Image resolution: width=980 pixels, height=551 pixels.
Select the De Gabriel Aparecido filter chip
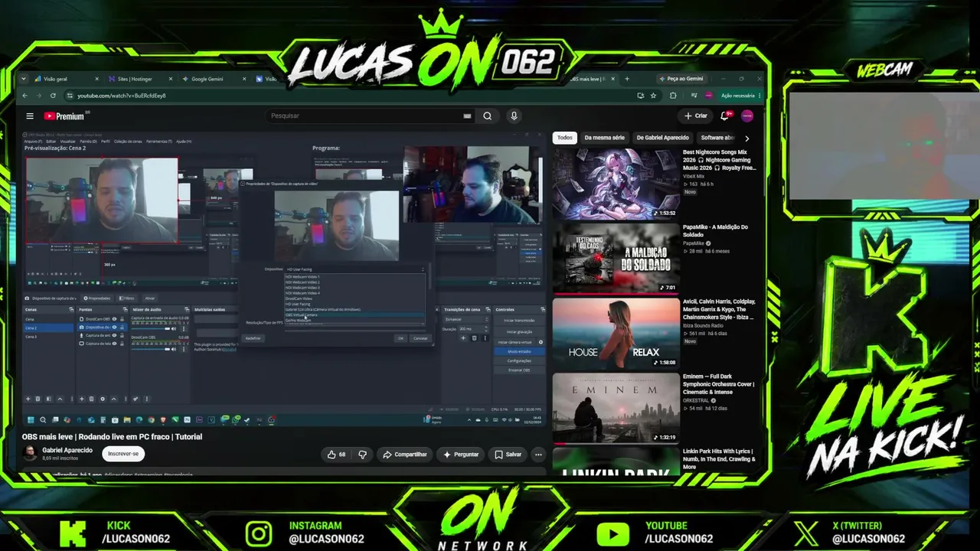point(662,138)
